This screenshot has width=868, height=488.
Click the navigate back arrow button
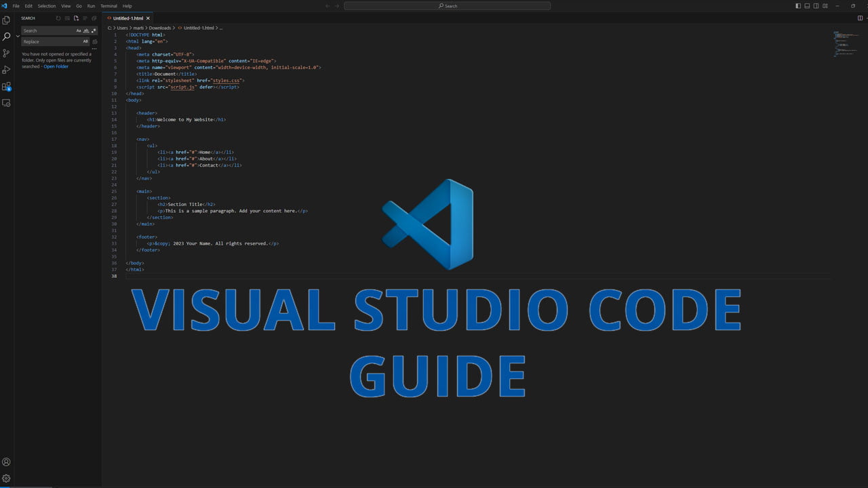click(x=326, y=5)
